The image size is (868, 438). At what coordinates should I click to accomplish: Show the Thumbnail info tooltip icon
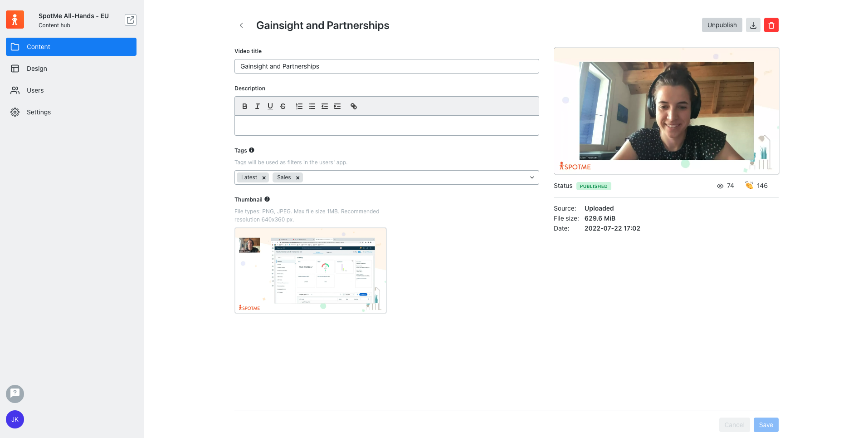(x=267, y=199)
